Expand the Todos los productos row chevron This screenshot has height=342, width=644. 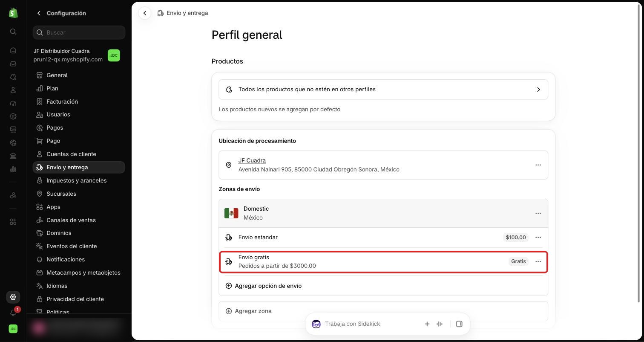(538, 90)
